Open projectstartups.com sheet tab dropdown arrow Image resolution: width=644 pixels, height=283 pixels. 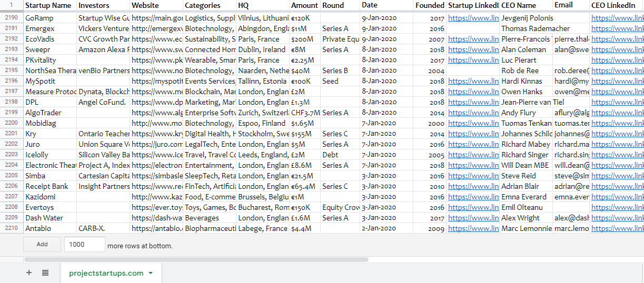click(x=151, y=273)
